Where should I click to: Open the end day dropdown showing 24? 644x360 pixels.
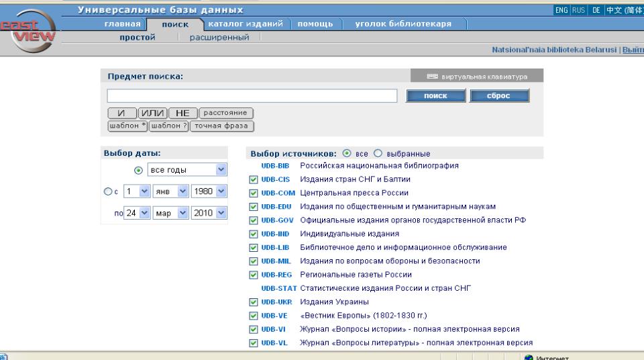pos(137,213)
